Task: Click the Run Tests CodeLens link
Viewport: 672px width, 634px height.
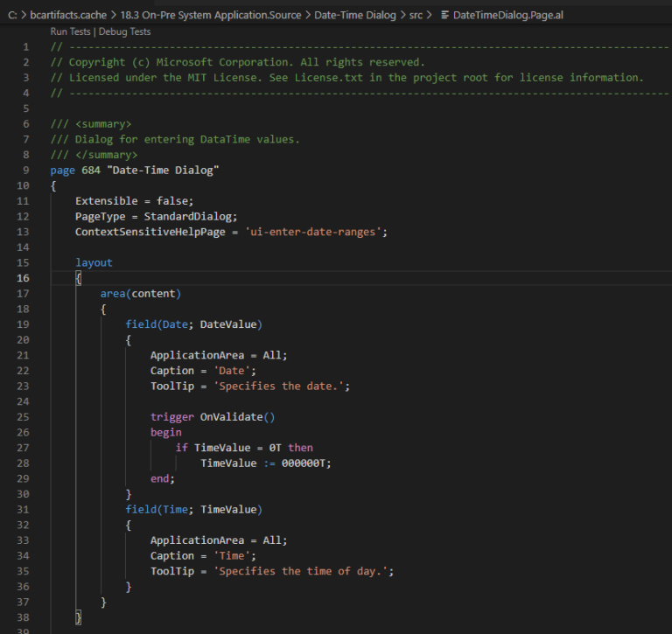Action: 73,31
